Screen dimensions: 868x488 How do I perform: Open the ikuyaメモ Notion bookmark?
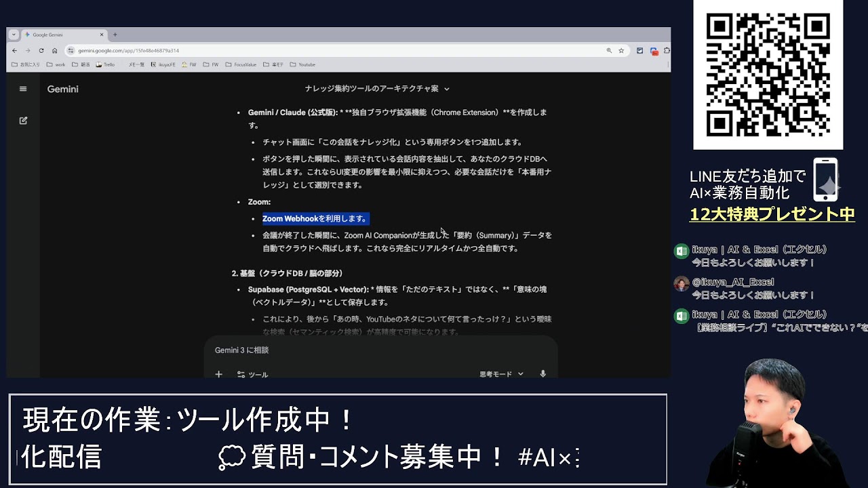(x=162, y=65)
